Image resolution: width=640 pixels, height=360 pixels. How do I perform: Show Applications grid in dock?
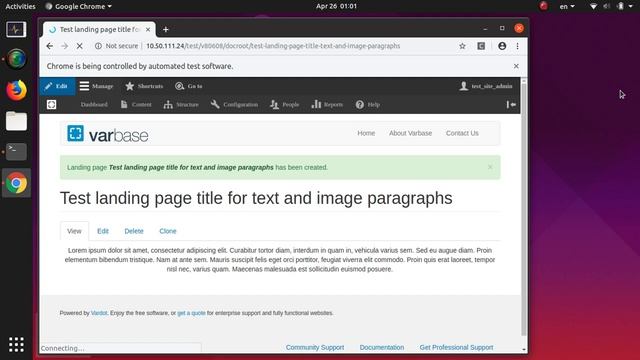pyautogui.click(x=16, y=344)
